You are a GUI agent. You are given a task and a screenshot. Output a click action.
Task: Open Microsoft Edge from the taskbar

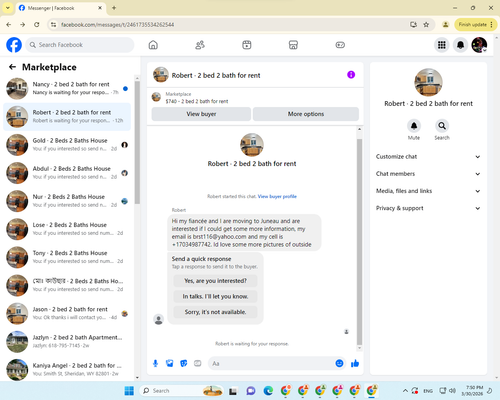(268, 391)
